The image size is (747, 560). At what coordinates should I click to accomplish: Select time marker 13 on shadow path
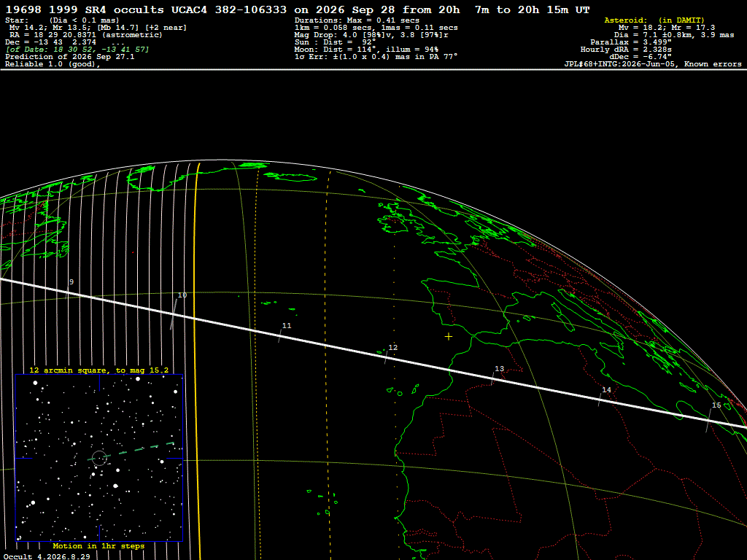pyautogui.click(x=499, y=368)
